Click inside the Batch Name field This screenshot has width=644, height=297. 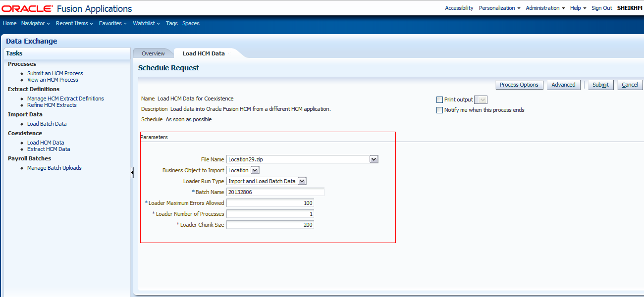point(275,192)
